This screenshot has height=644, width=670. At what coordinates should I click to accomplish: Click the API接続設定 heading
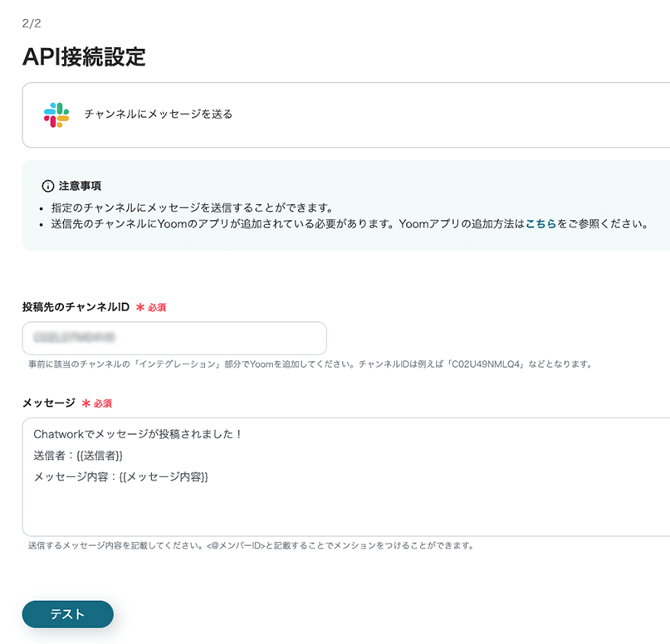pyautogui.click(x=84, y=56)
